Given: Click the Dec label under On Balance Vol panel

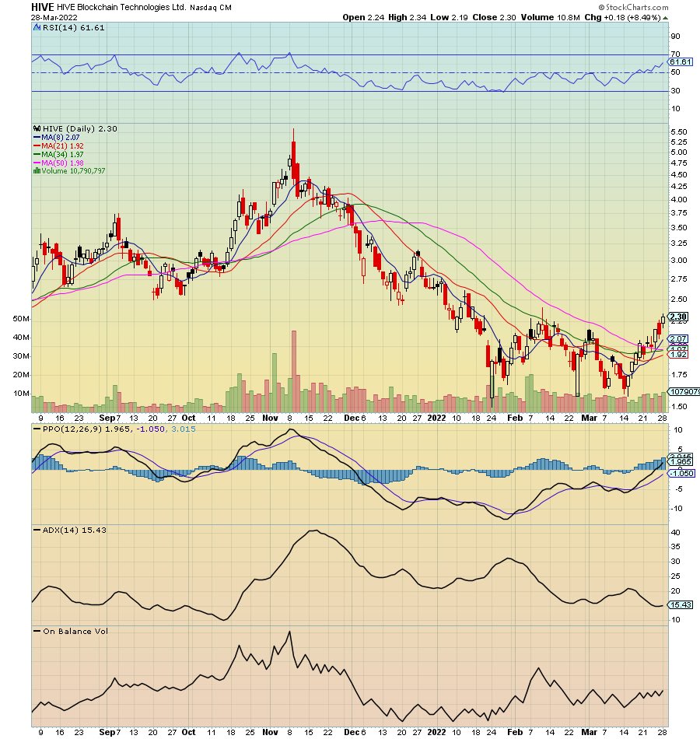Looking at the screenshot, I should click(352, 732).
